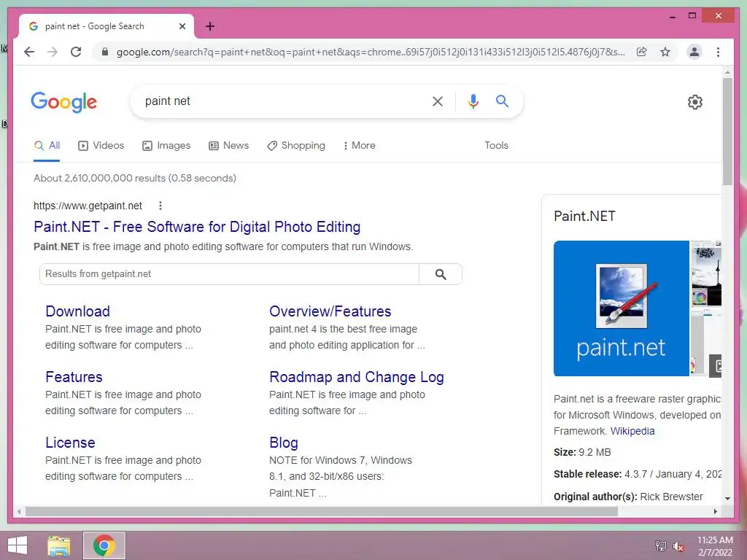
Task: Open the Overview/Features sitelink
Action: pos(330,311)
